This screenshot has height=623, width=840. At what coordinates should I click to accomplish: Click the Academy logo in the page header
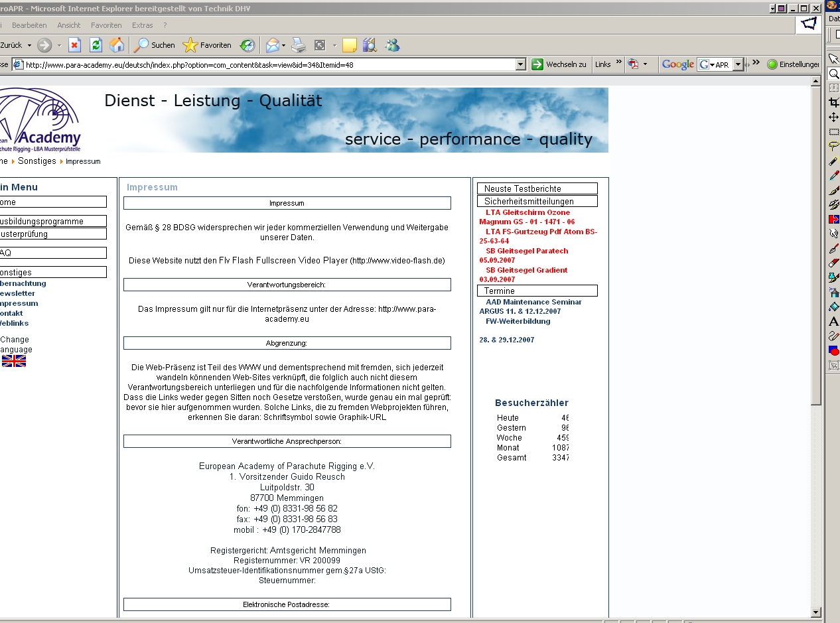(40, 120)
